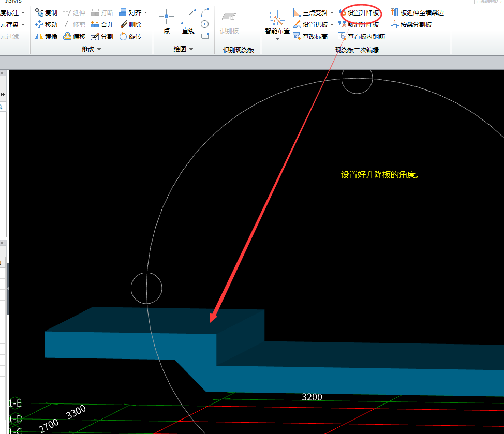The image size is (504, 434).
Task: Click the 1-E axis label
Action: (x=15, y=403)
